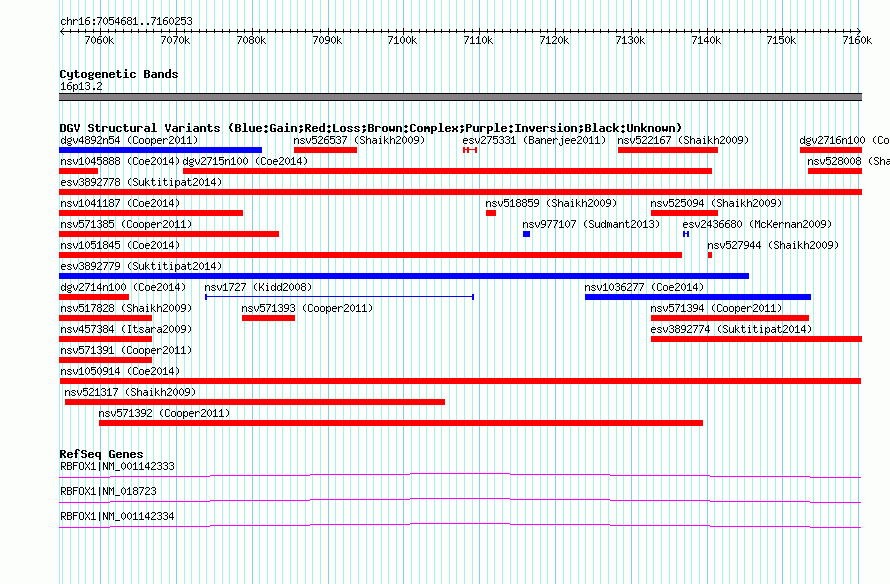Click nsv571394 (Cooper2011) label
This screenshot has width=890, height=584.
coord(716,308)
